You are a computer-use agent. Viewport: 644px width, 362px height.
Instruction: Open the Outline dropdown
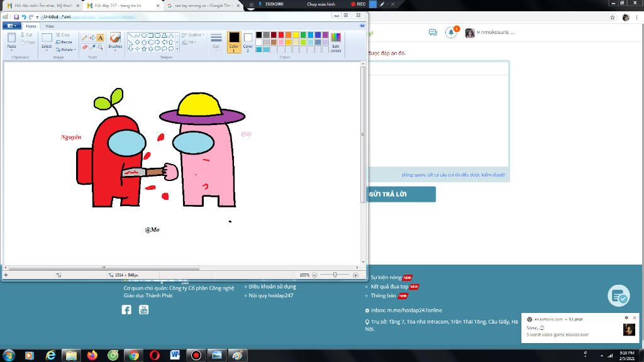(x=193, y=35)
